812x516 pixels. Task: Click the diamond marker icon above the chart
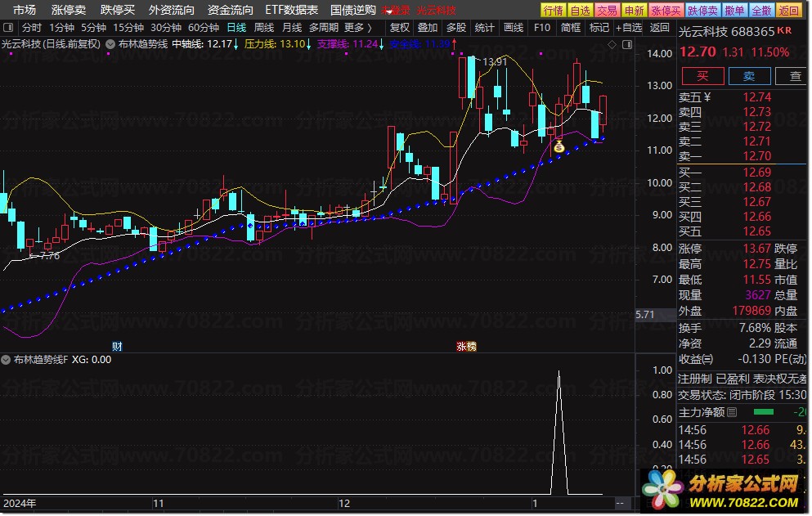pos(612,44)
